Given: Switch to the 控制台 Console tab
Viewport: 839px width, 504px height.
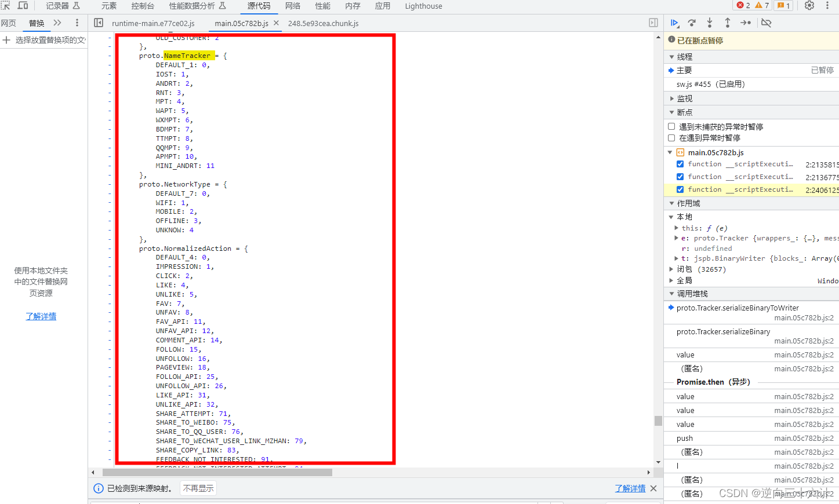Looking at the screenshot, I should pos(143,6).
